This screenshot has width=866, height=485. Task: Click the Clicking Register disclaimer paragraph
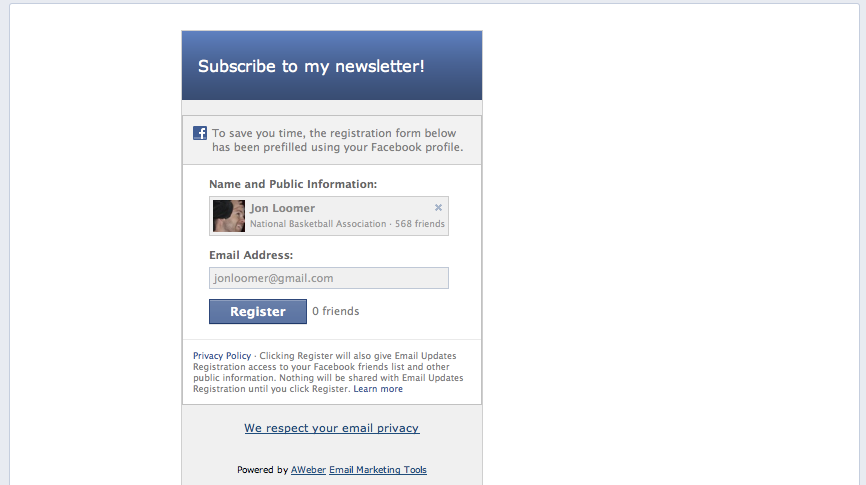click(x=328, y=372)
